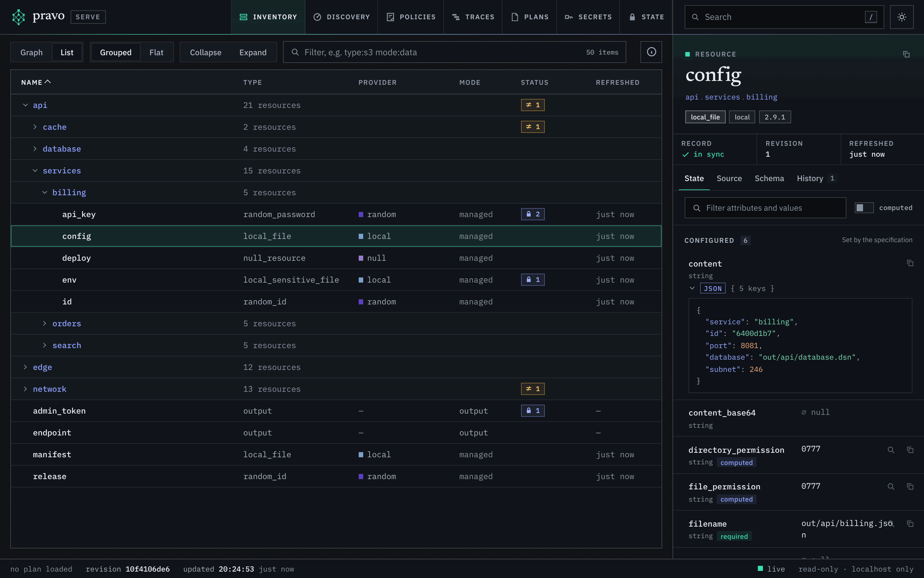Collapse the billing group

pyautogui.click(x=45, y=192)
